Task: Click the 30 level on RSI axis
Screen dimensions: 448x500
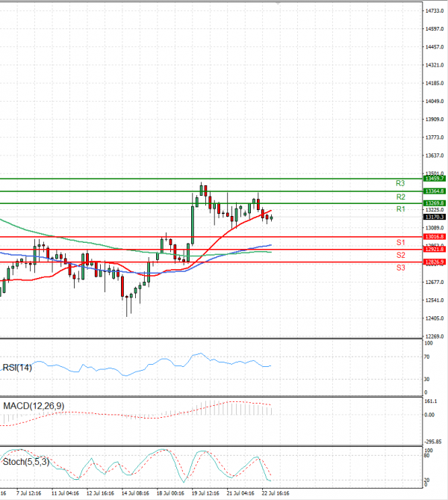Action: click(426, 379)
